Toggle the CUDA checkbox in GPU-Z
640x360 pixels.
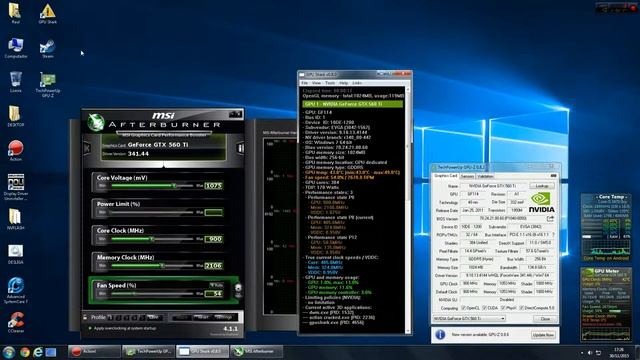[x=484, y=308]
